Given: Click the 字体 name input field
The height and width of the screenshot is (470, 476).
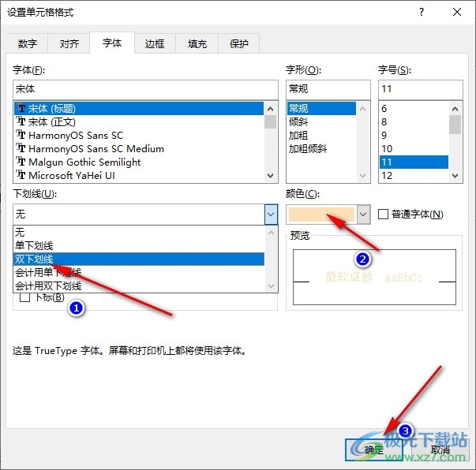Looking at the screenshot, I should click(145, 89).
